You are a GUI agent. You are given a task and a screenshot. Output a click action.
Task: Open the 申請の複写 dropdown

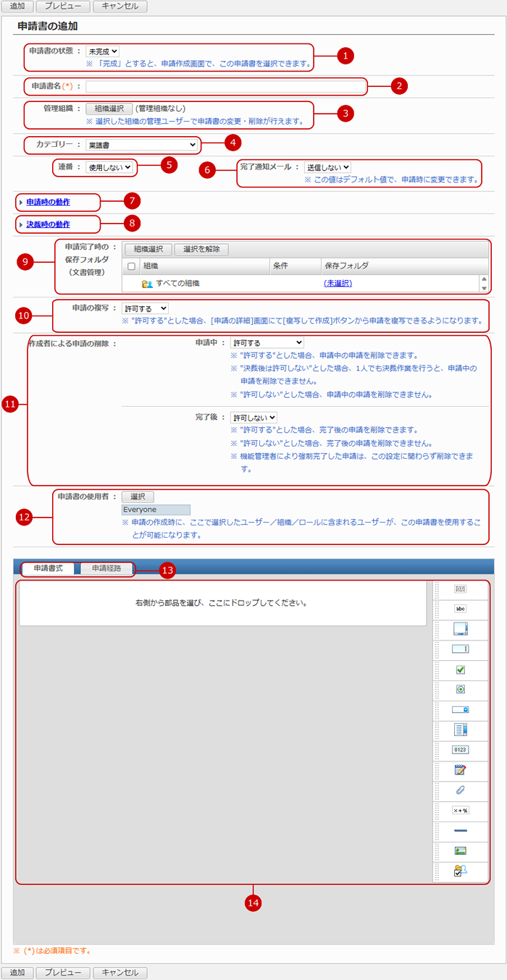145,308
